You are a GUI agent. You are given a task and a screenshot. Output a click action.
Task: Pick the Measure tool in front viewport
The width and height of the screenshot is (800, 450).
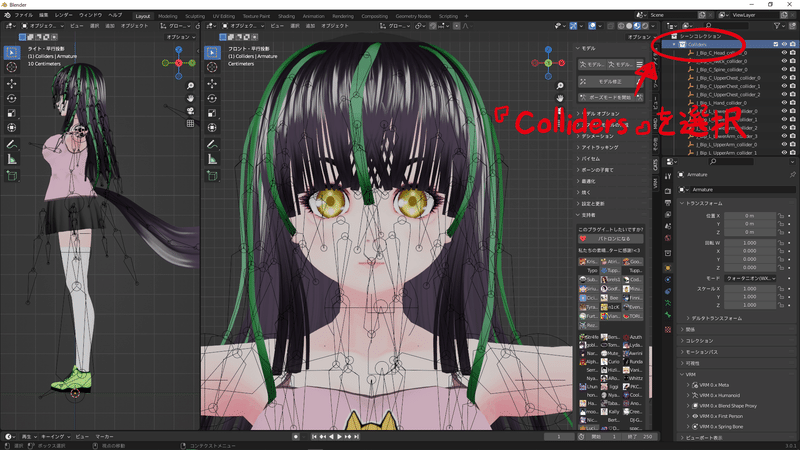point(212,160)
